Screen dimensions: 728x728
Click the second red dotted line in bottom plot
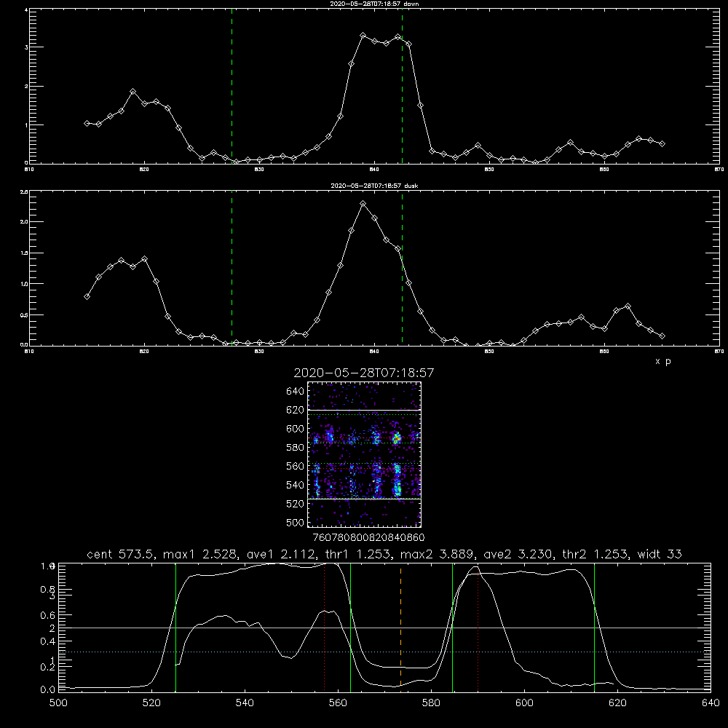(478, 627)
